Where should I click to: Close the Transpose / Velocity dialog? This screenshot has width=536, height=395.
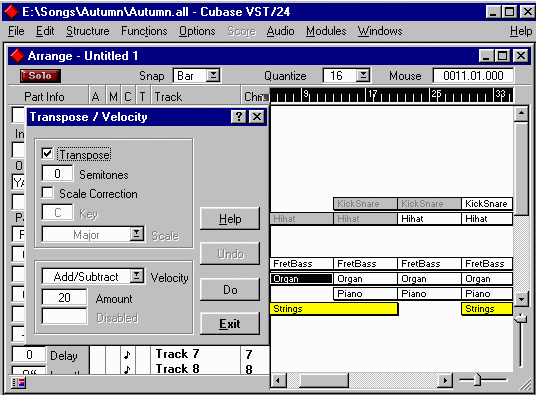click(x=257, y=117)
